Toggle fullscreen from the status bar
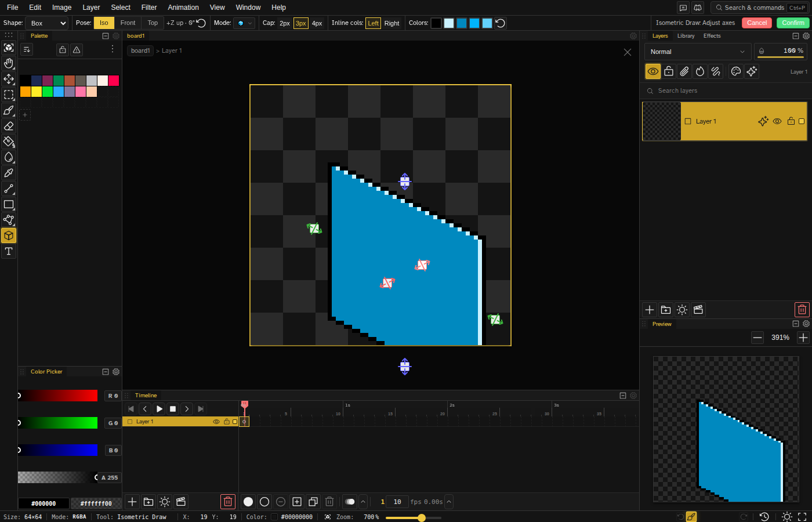The width and height of the screenshot is (812, 522). tap(802, 517)
